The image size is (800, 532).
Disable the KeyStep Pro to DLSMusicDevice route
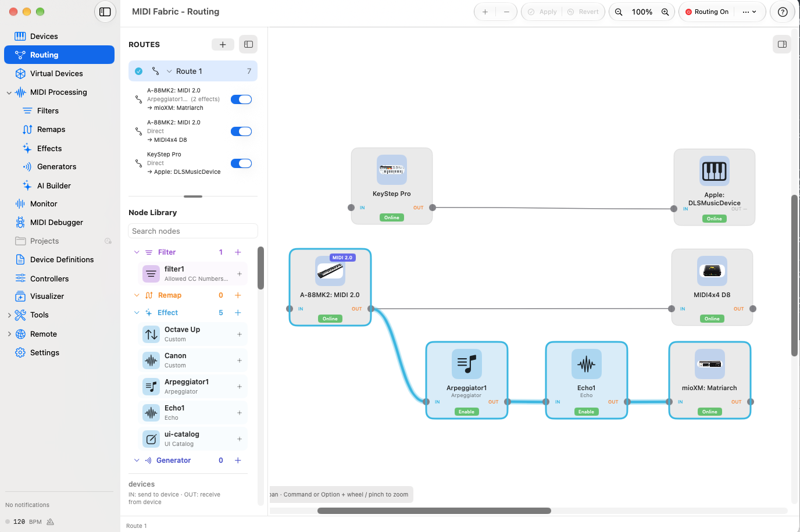pyautogui.click(x=241, y=163)
